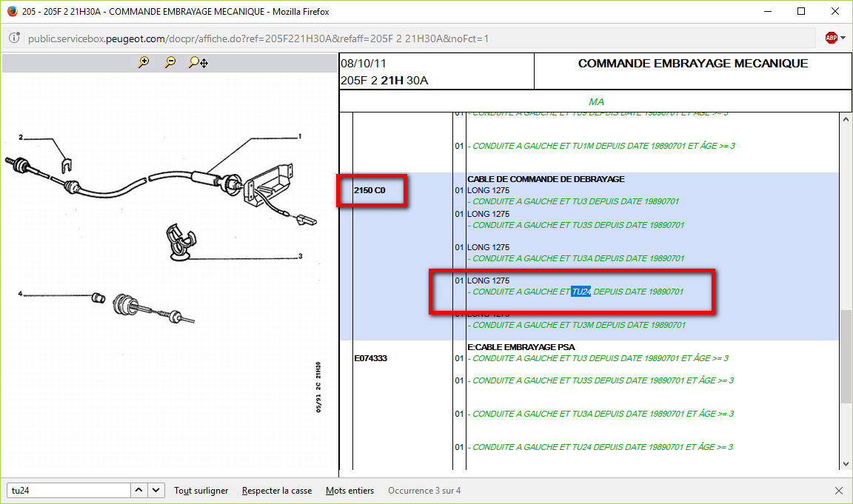Toggle Respecter la casse option
The height and width of the screenshot is (504, 853).
coord(277,491)
